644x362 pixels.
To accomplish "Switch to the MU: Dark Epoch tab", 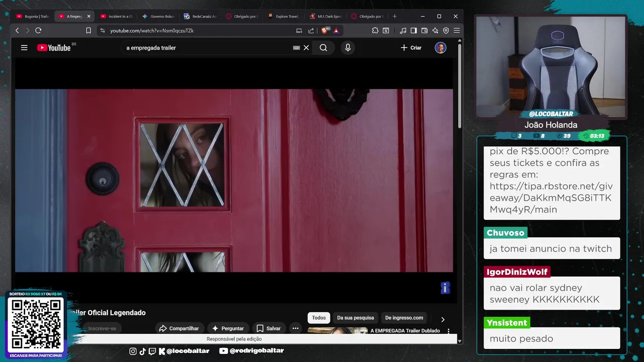I will click(x=325, y=16).
